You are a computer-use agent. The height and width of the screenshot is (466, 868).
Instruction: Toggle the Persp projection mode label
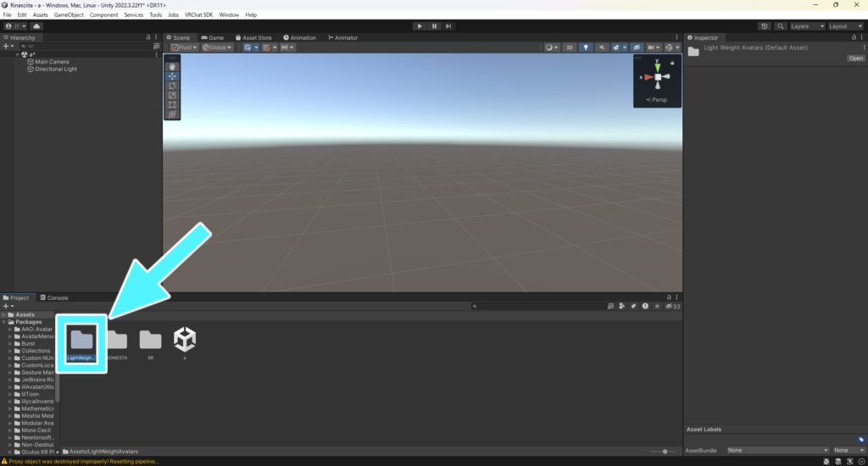(659, 100)
